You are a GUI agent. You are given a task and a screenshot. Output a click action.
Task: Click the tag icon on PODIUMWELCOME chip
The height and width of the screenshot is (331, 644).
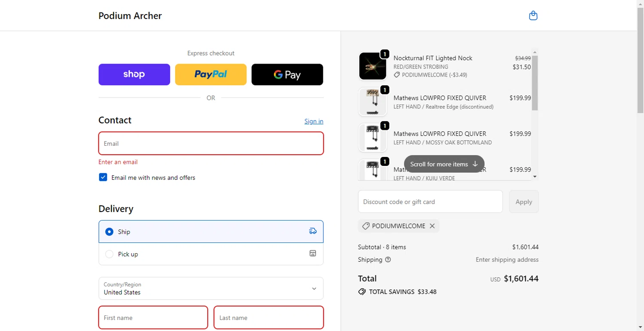click(366, 226)
